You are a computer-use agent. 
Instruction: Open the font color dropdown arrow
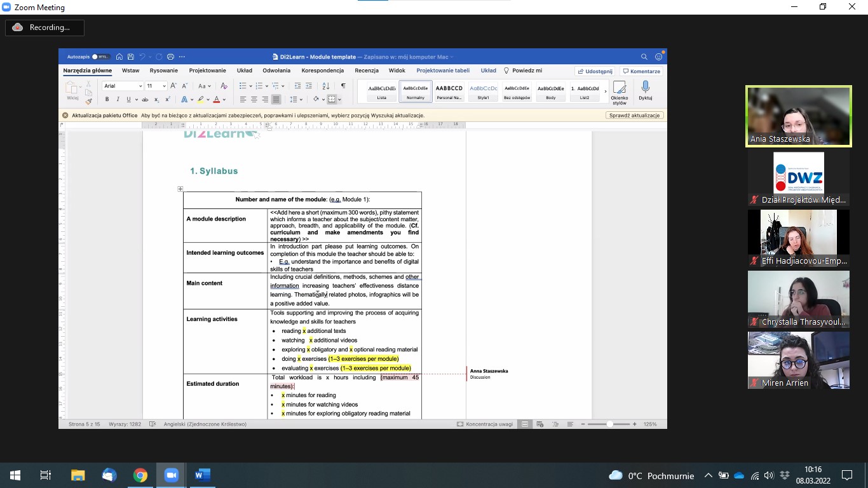[x=225, y=100]
